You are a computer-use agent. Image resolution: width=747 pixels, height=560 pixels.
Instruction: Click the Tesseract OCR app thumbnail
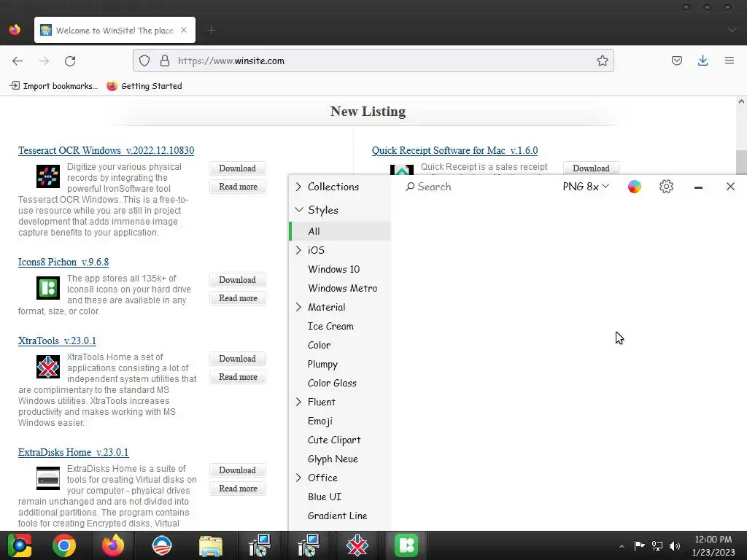click(x=48, y=176)
